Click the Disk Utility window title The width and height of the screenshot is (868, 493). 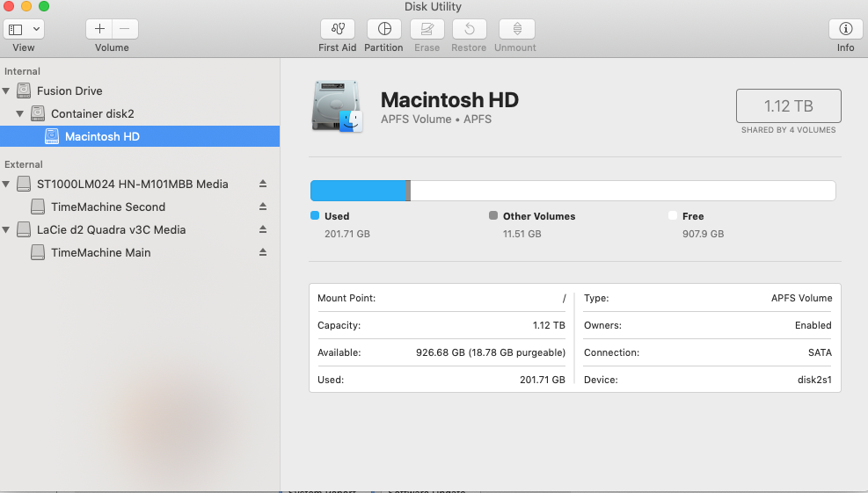coord(433,7)
